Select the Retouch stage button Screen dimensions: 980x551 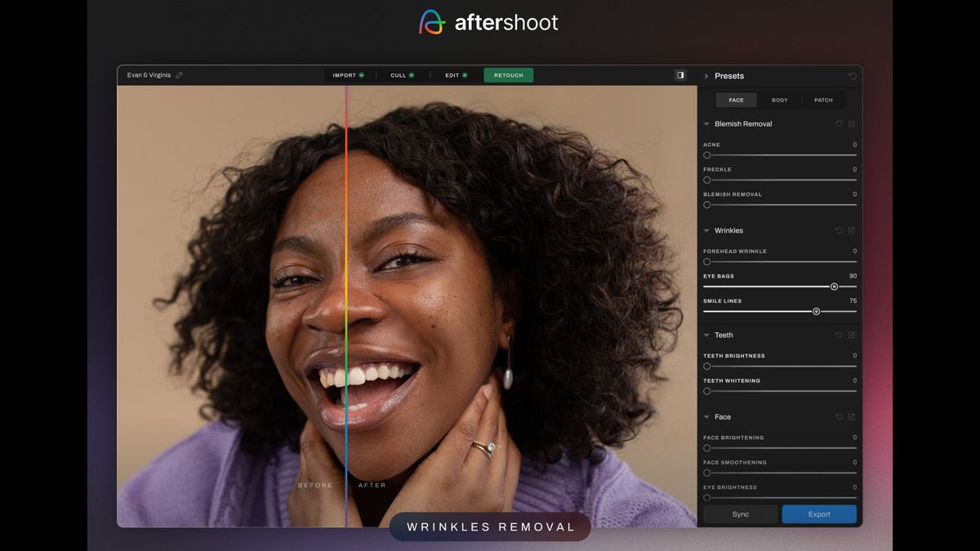(x=508, y=74)
